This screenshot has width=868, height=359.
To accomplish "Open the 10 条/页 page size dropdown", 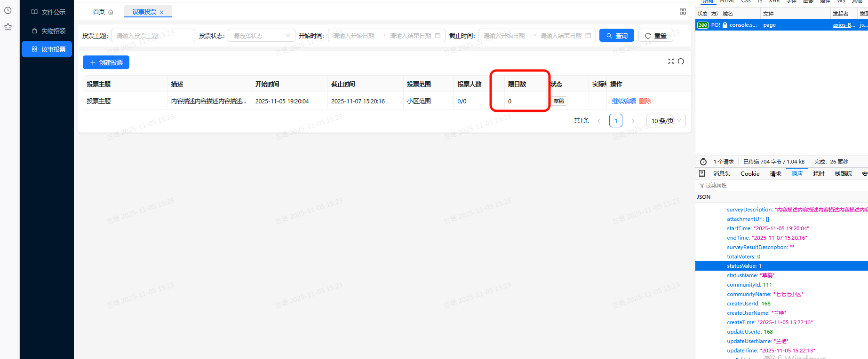I will click(x=666, y=121).
